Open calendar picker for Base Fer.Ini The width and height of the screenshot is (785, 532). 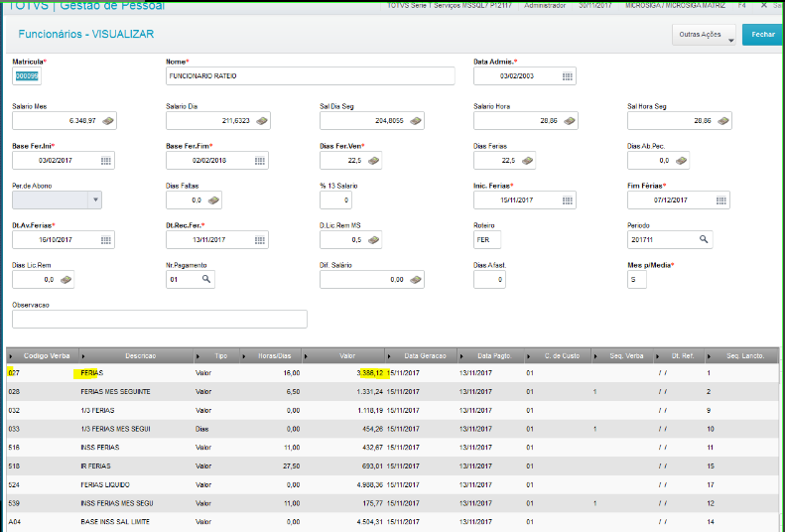(105, 161)
